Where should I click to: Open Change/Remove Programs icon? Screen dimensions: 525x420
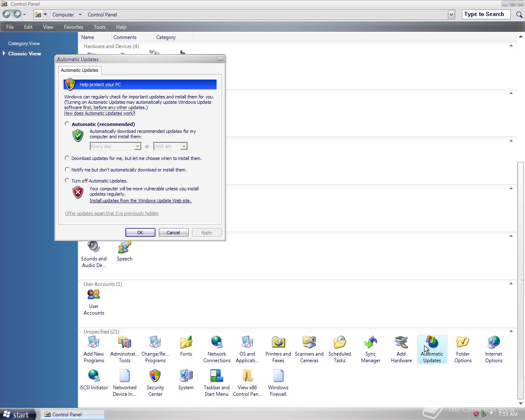pos(155,349)
